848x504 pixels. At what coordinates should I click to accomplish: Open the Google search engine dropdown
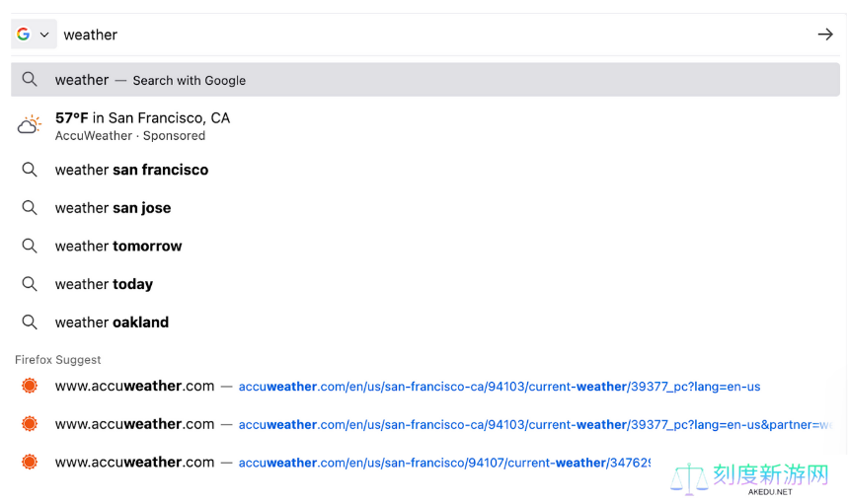(35, 35)
